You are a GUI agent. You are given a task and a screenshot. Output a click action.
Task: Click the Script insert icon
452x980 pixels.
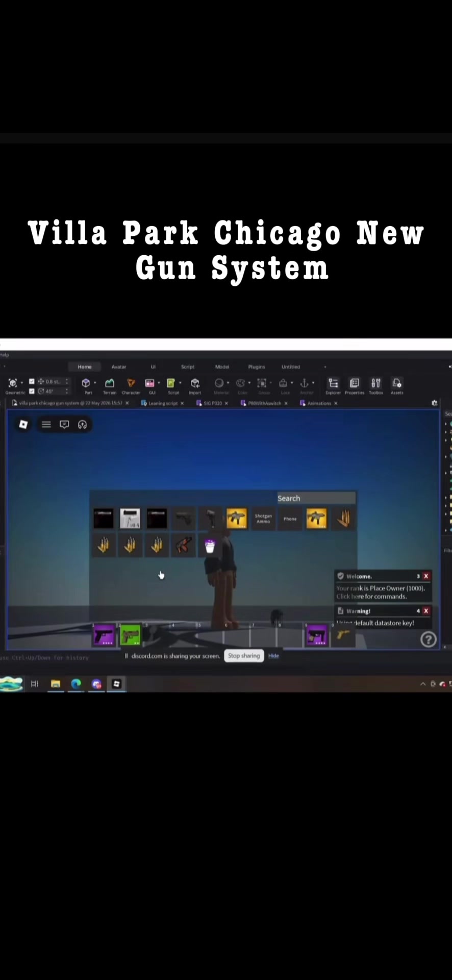(x=171, y=383)
